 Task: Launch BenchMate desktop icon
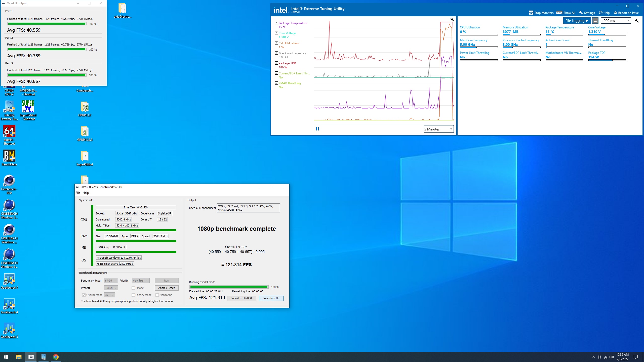[9, 158]
